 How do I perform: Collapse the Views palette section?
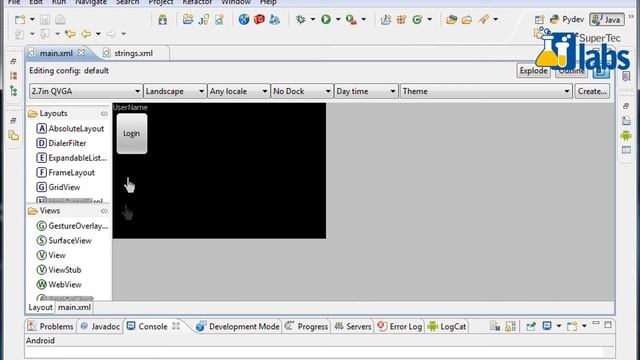pos(104,211)
